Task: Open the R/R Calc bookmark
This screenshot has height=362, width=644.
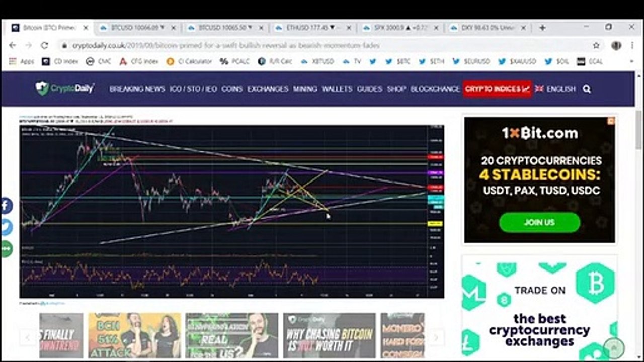Action: [x=276, y=61]
